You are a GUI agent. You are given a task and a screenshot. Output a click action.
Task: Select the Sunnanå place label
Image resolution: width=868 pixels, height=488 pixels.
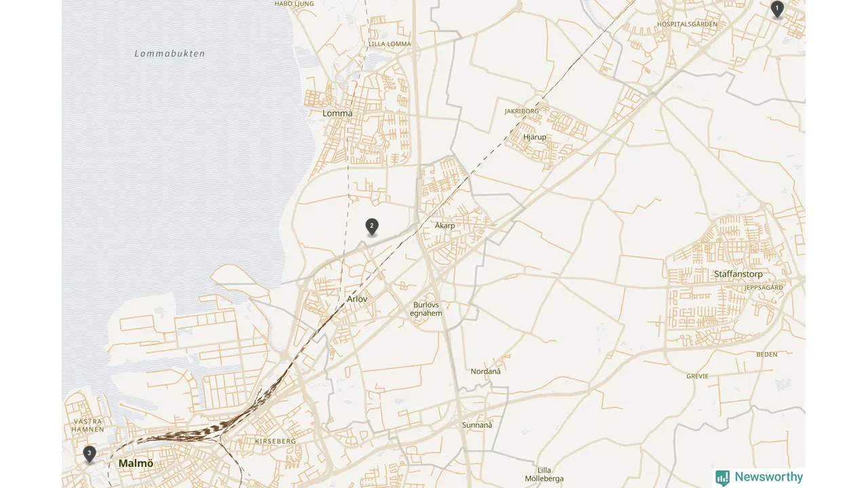pyautogui.click(x=477, y=425)
